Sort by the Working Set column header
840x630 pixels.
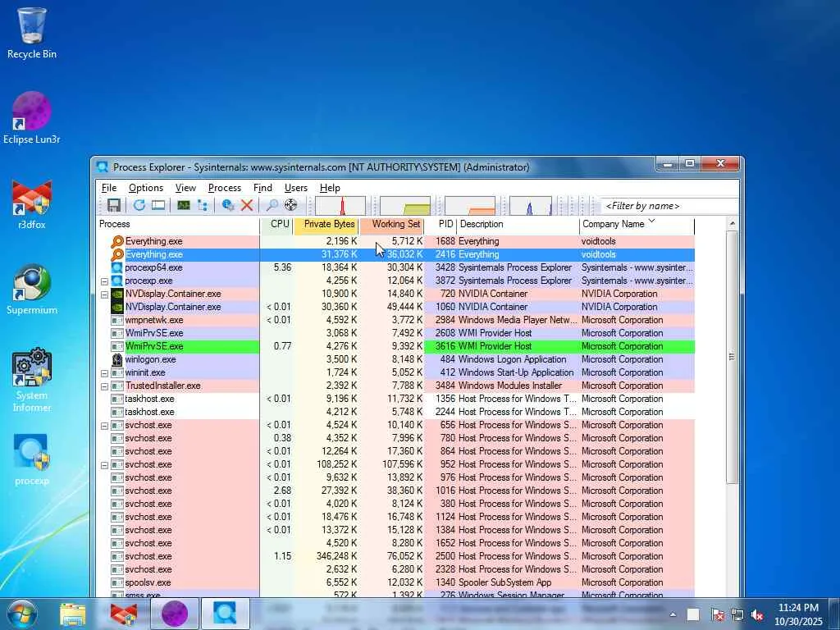click(391, 225)
